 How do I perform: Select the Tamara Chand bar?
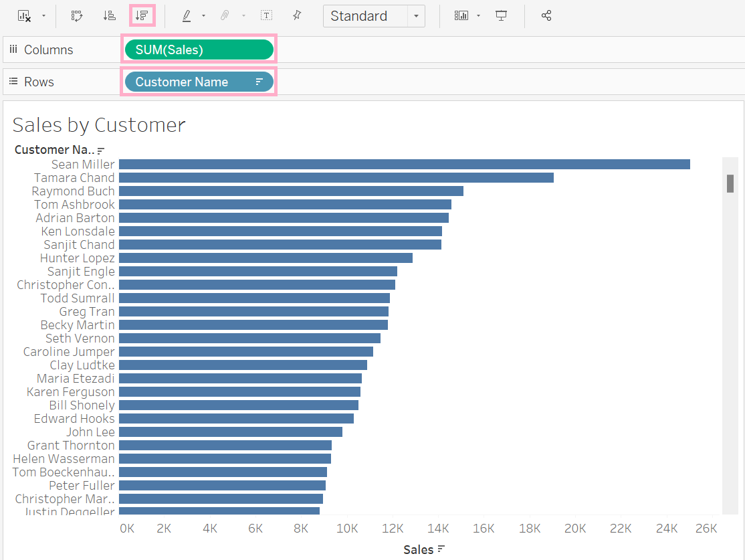click(x=336, y=178)
